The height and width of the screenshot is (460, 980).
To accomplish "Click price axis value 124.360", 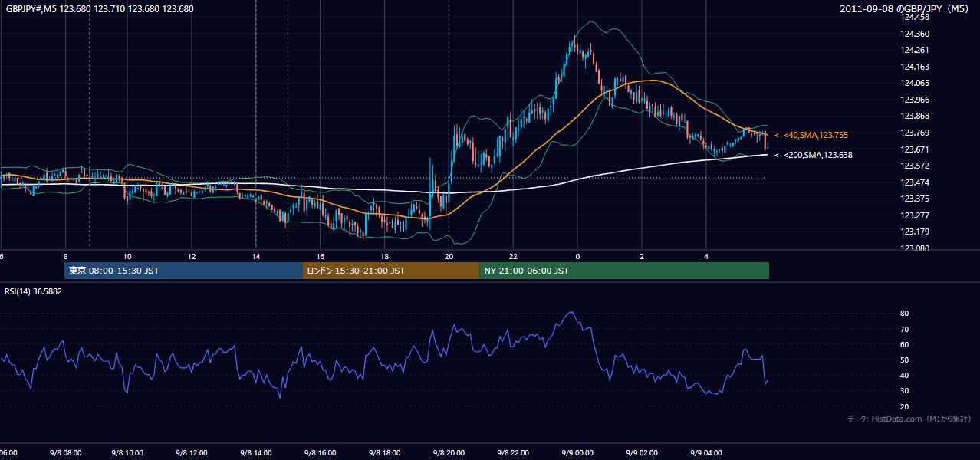I will (916, 34).
